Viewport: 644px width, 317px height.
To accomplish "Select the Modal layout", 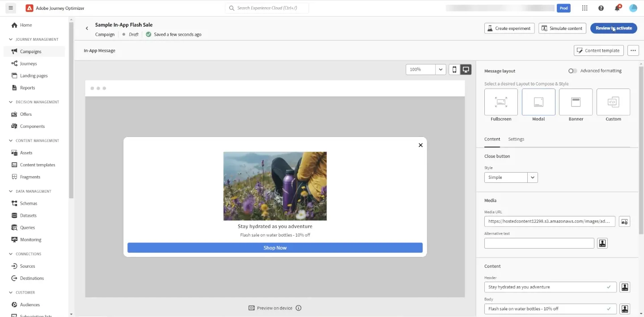I will [x=538, y=102].
